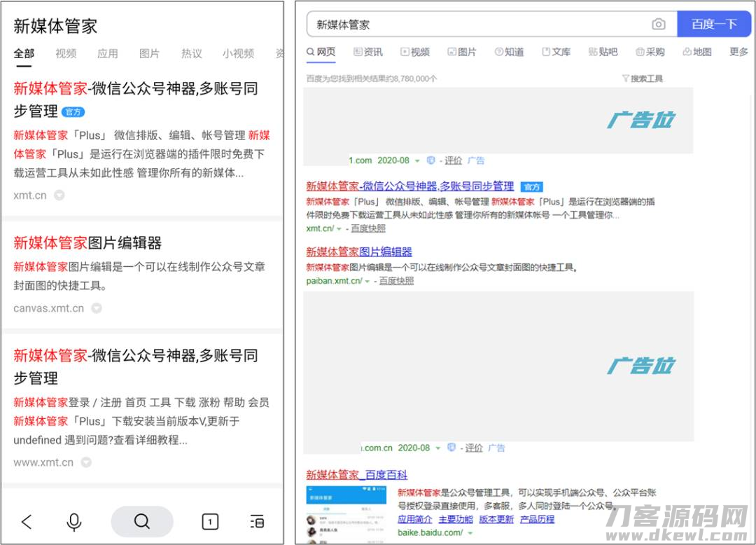
Task: Open desktop result 新媒体管家图片编辑器 link
Action: pos(359,251)
